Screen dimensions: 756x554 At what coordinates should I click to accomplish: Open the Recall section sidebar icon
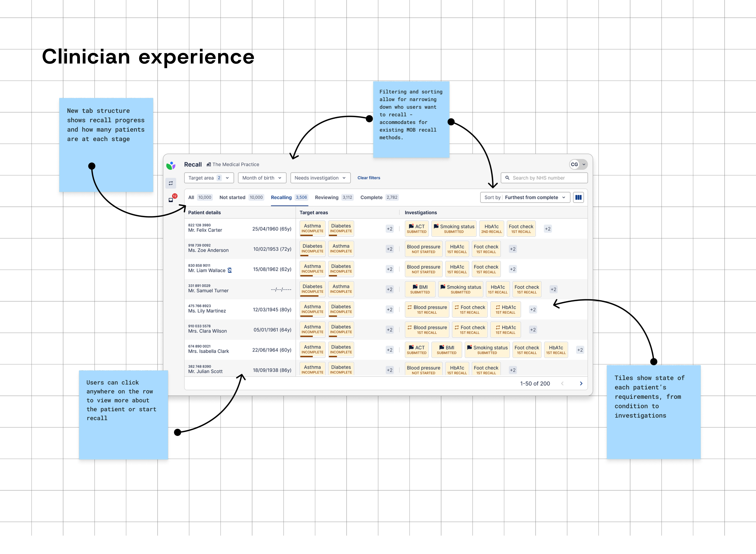tap(171, 183)
